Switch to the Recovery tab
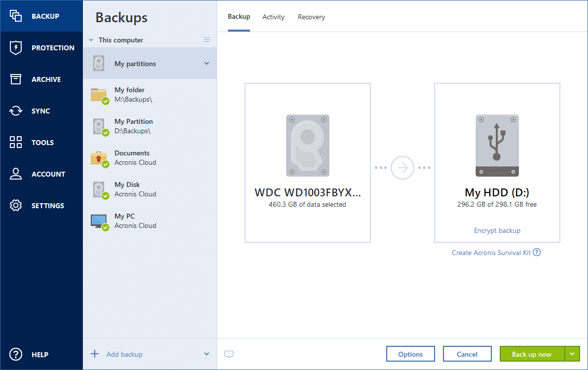Viewport: 588px width, 370px height. [311, 16]
